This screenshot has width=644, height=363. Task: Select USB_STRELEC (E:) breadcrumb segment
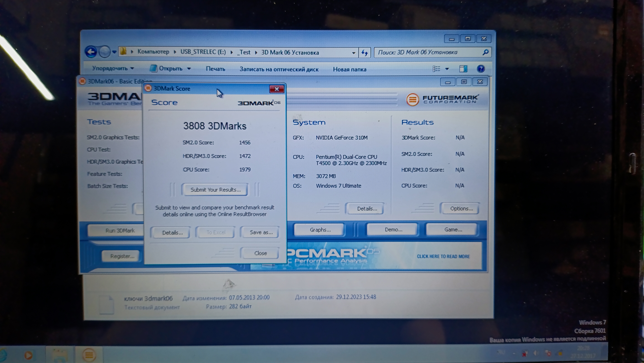point(203,52)
